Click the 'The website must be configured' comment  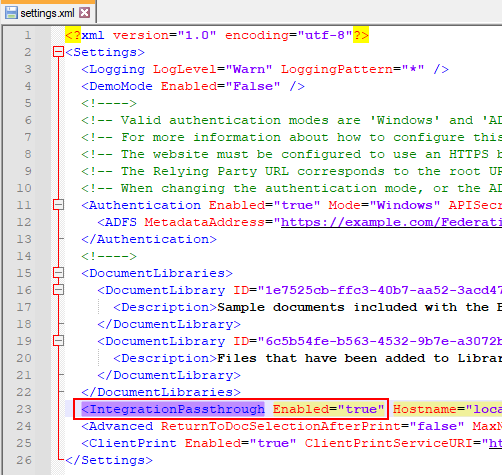pyautogui.click(x=291, y=154)
